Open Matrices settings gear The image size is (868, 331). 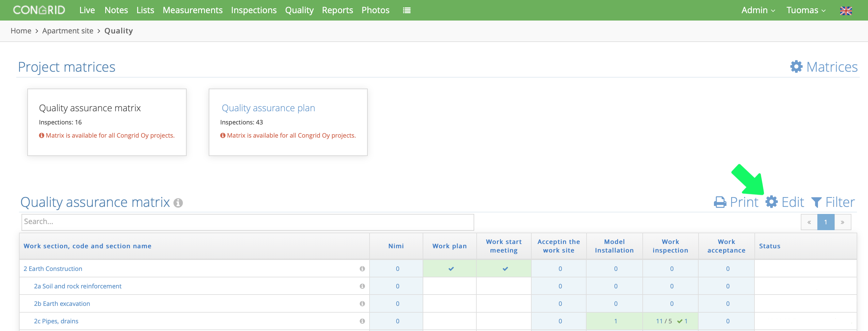824,67
